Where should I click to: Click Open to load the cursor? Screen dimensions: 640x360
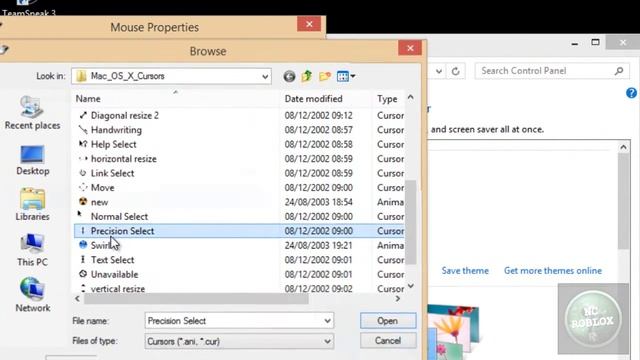[388, 321]
